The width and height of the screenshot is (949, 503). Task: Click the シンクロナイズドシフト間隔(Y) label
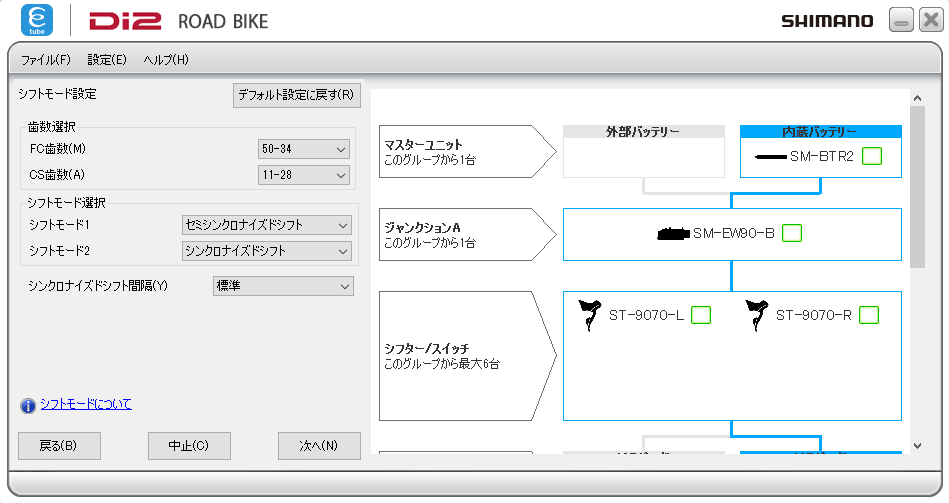[x=98, y=286]
